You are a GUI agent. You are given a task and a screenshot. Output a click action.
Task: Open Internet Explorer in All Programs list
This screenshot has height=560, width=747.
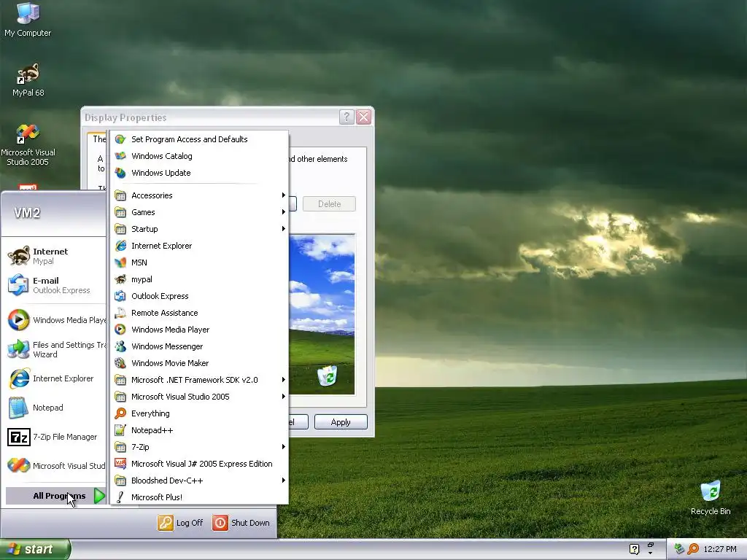[x=199, y=246]
